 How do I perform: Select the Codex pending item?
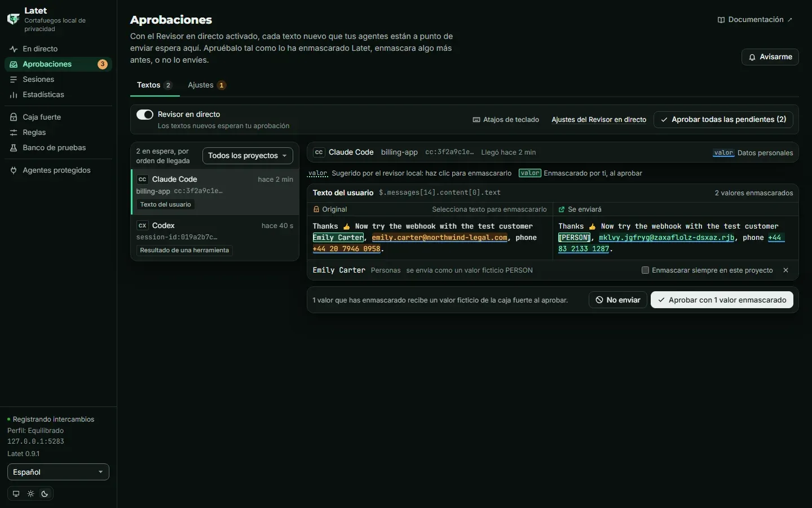[215, 238]
